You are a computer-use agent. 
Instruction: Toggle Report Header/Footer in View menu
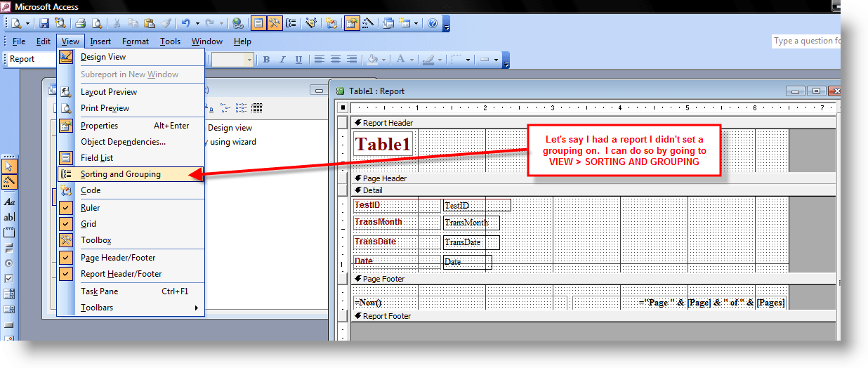point(131,274)
